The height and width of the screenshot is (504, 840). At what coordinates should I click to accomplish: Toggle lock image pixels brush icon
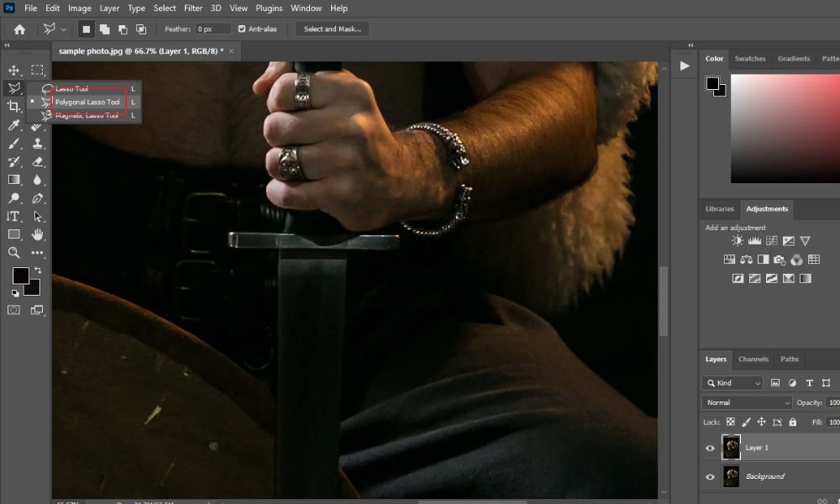[746, 422]
